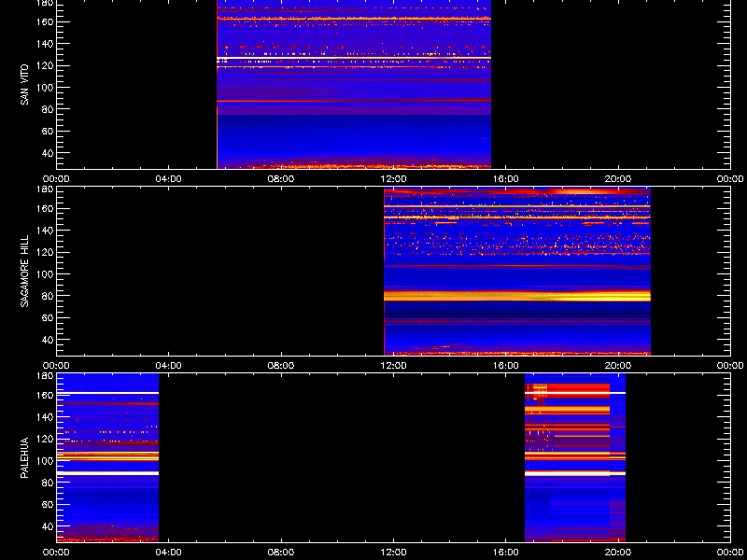
Task: Click the SAN VITO axis title
Action: pyautogui.click(x=24, y=85)
